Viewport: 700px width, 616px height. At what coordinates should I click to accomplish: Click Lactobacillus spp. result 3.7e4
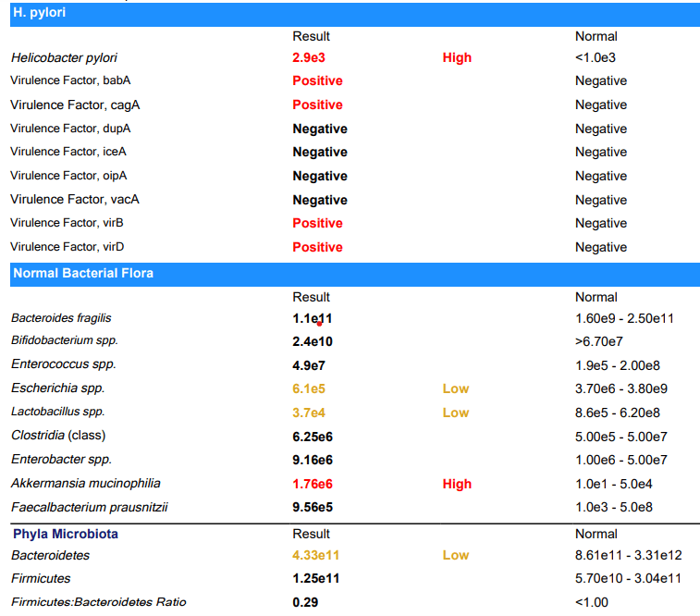point(309,413)
